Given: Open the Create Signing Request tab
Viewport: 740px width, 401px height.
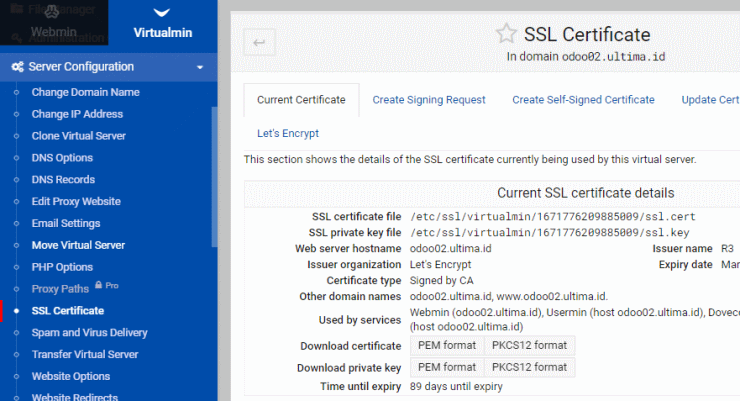Looking at the screenshot, I should pos(429,100).
